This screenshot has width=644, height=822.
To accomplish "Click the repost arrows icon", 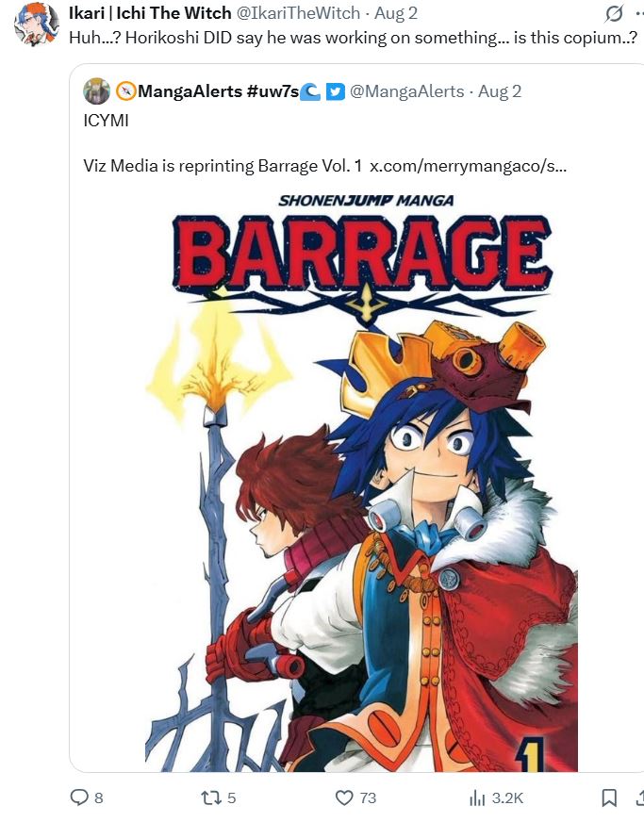I will (210, 797).
